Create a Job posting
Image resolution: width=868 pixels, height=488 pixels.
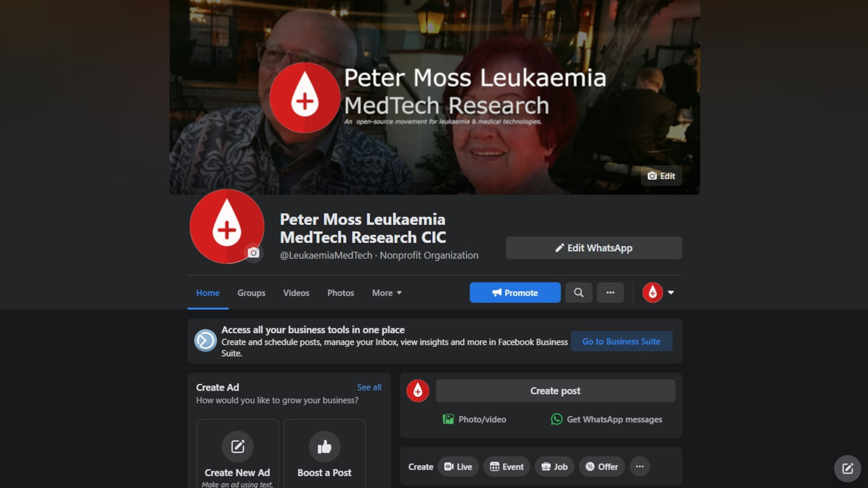[x=554, y=467]
